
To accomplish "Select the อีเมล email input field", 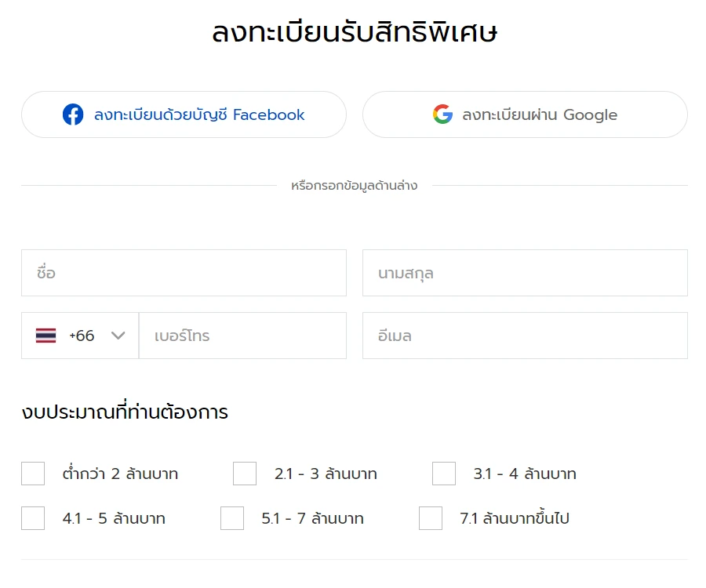I will click(x=525, y=336).
